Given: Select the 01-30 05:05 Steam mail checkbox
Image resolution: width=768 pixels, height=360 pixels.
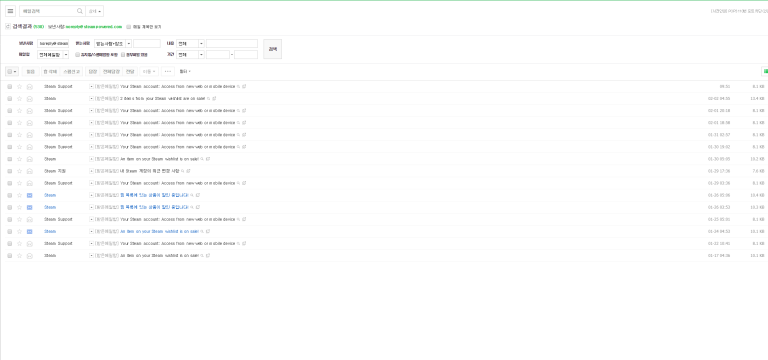Looking at the screenshot, I should 9,159.
